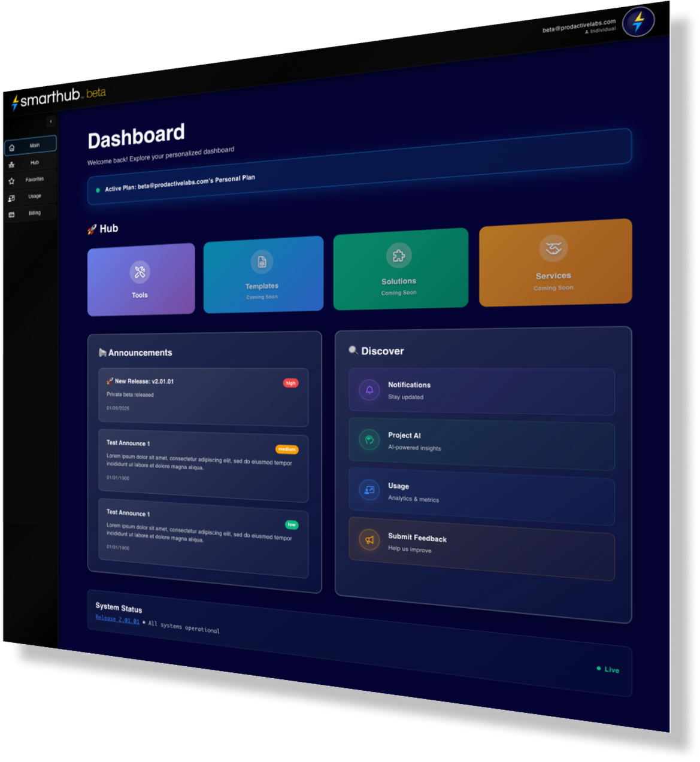Image resolution: width=700 pixels, height=762 pixels.
Task: Click the Services handshake icon
Action: (553, 248)
